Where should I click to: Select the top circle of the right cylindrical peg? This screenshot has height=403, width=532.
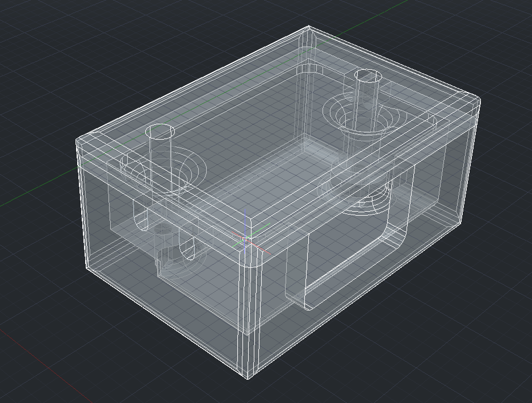click(x=368, y=76)
